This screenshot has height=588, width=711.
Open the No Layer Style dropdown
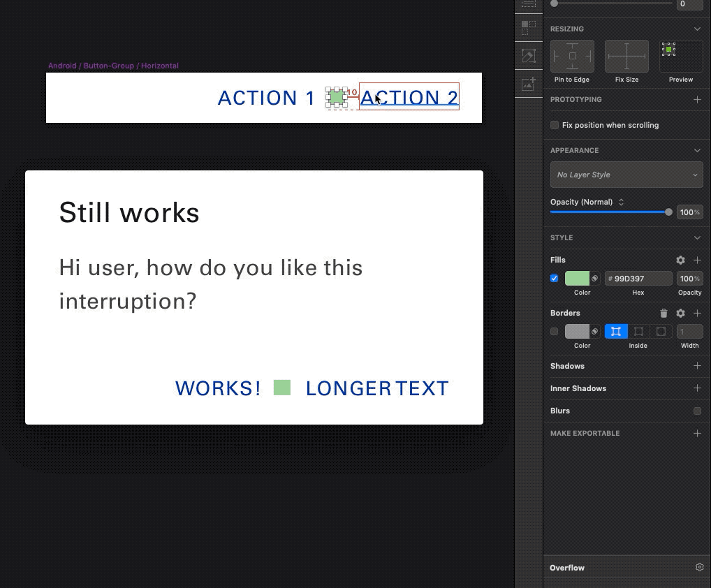click(626, 175)
